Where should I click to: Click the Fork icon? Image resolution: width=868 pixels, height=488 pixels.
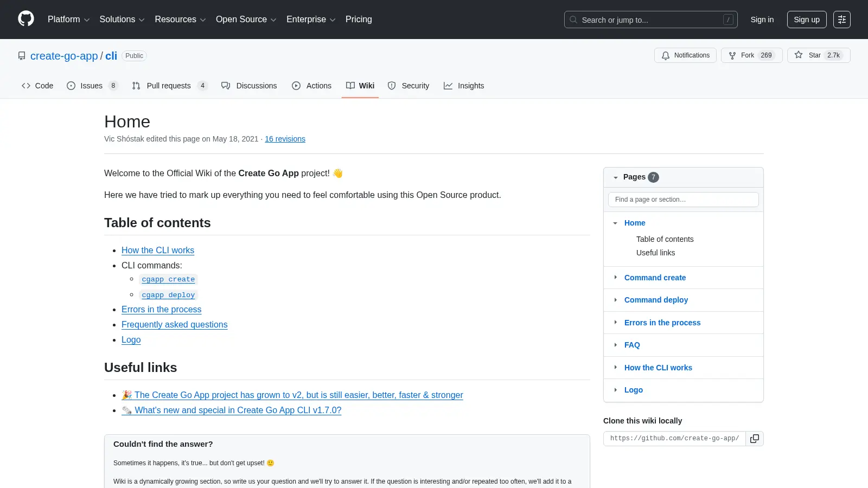[732, 55]
